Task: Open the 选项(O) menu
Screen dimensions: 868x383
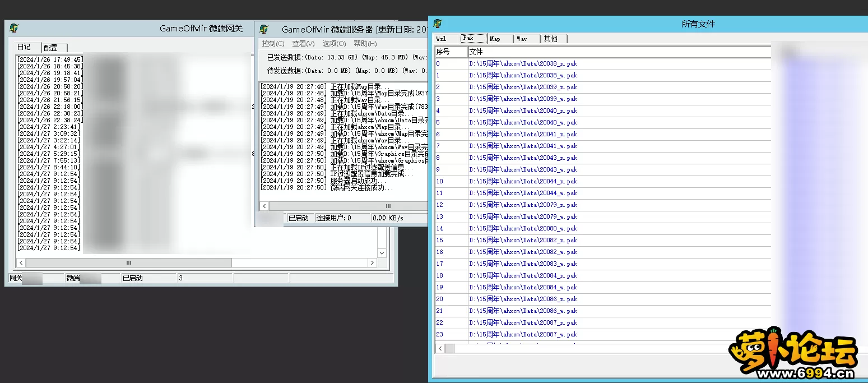Action: [x=334, y=44]
